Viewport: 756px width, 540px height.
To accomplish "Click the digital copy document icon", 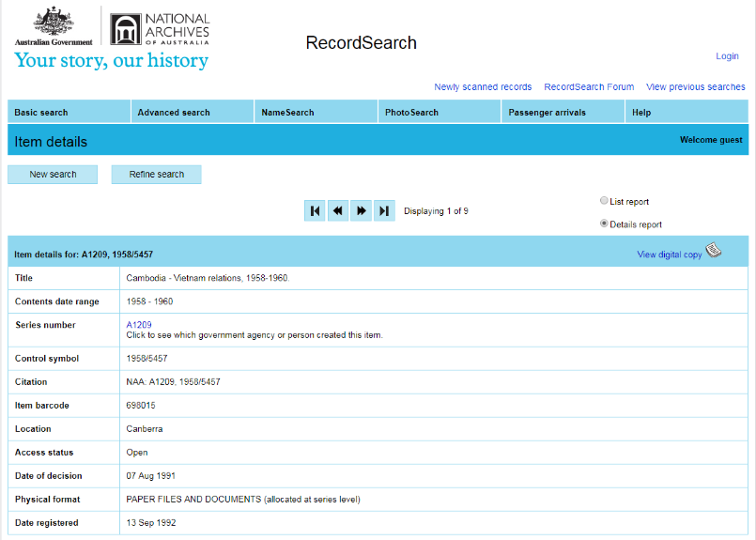I will pos(714,251).
